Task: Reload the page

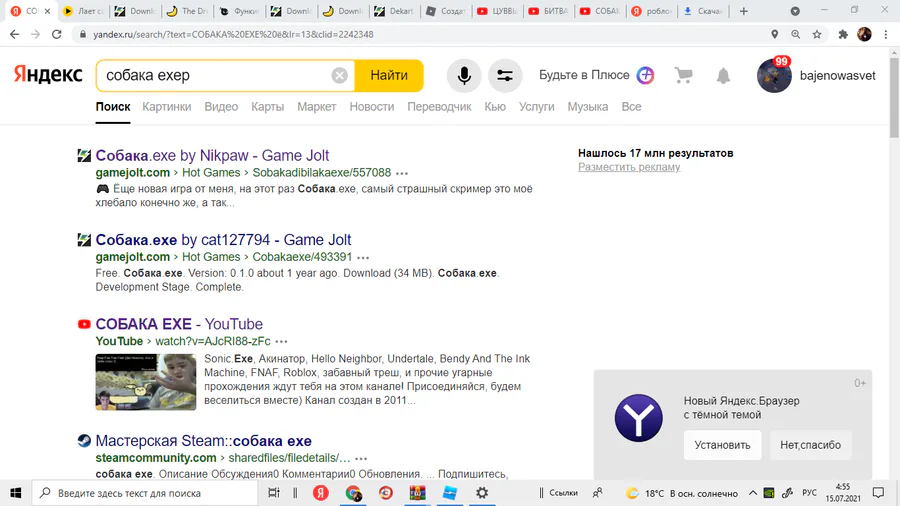Action: [57, 34]
